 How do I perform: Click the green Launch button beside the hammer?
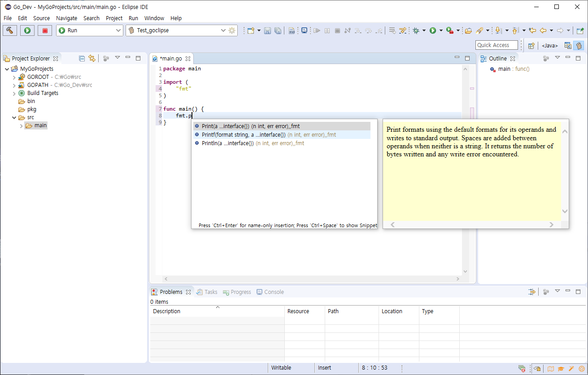27,30
